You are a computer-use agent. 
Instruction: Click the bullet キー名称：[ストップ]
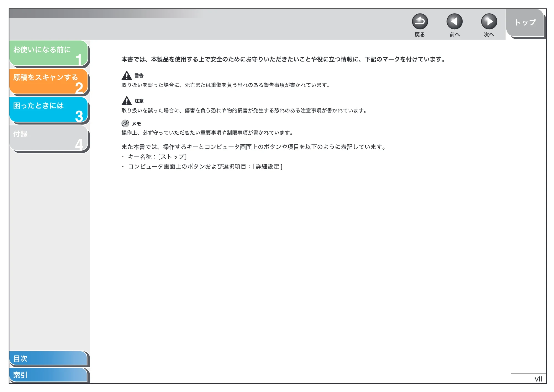[x=154, y=157]
